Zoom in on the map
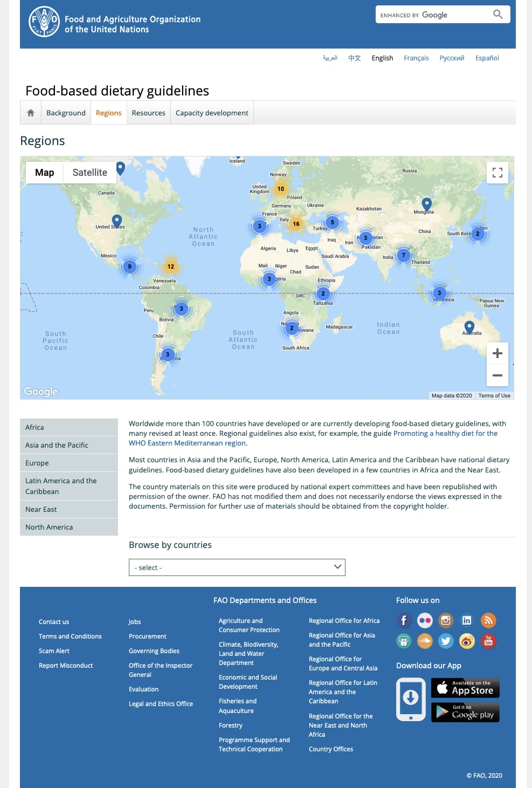532x788 pixels. coord(498,353)
